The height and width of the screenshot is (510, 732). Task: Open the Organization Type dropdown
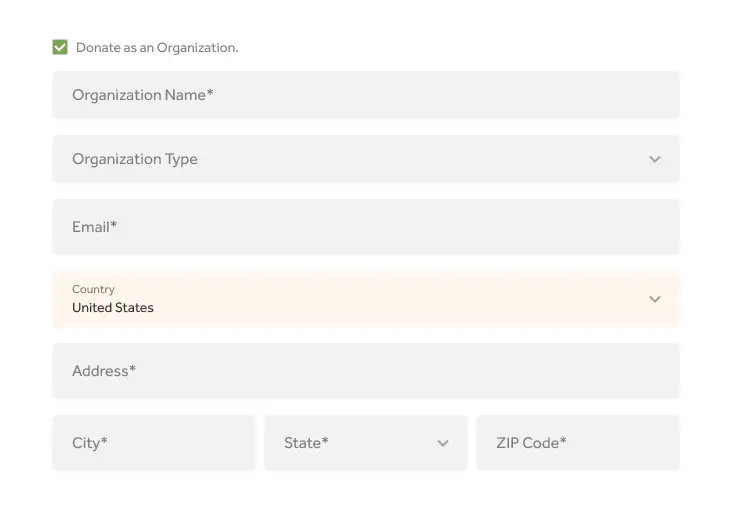[x=365, y=159]
